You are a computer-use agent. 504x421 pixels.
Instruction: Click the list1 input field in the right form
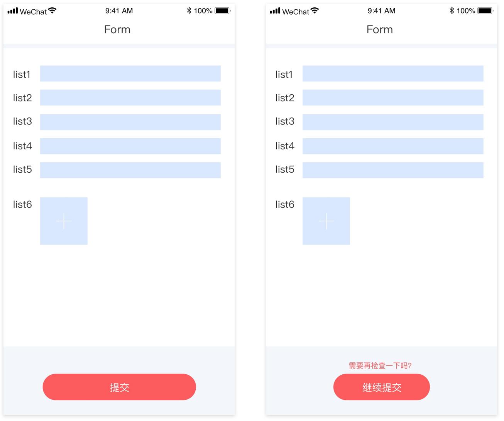coord(392,73)
